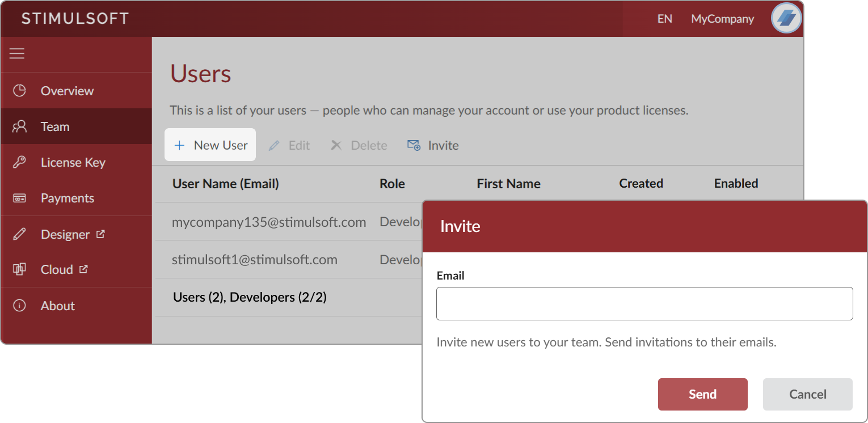Click the Payments card icon
The image size is (868, 423).
[19, 198]
